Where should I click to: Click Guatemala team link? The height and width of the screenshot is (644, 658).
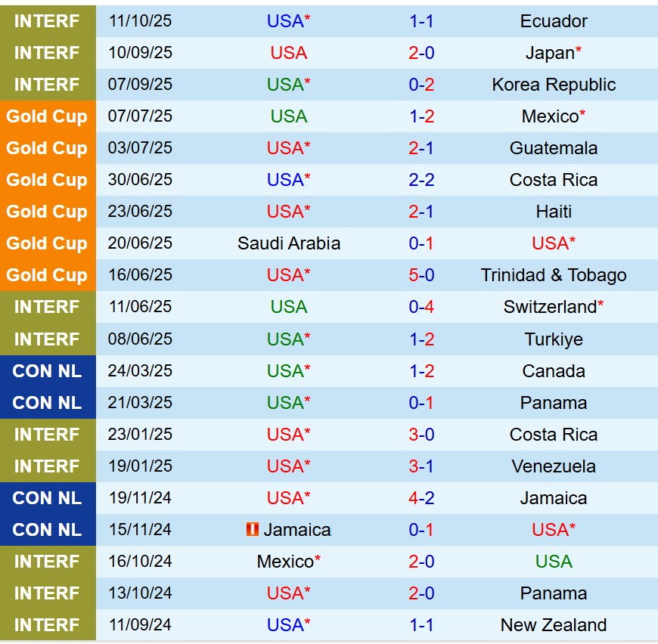click(554, 148)
